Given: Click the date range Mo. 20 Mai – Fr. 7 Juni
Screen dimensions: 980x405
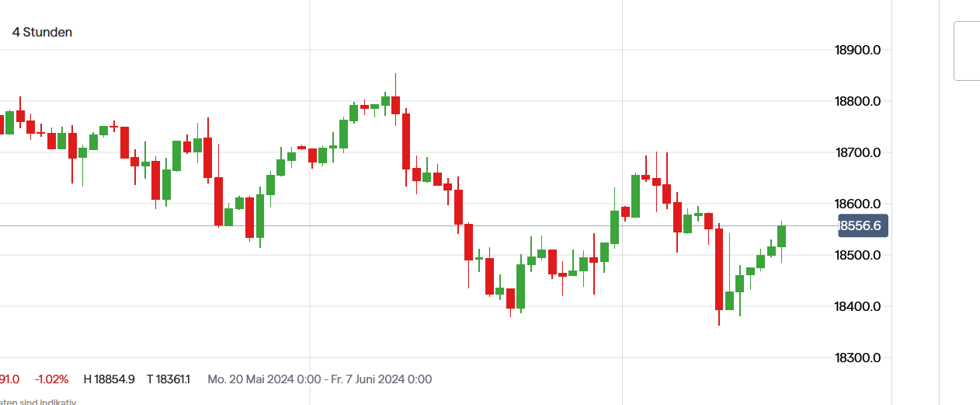Looking at the screenshot, I should tap(319, 379).
